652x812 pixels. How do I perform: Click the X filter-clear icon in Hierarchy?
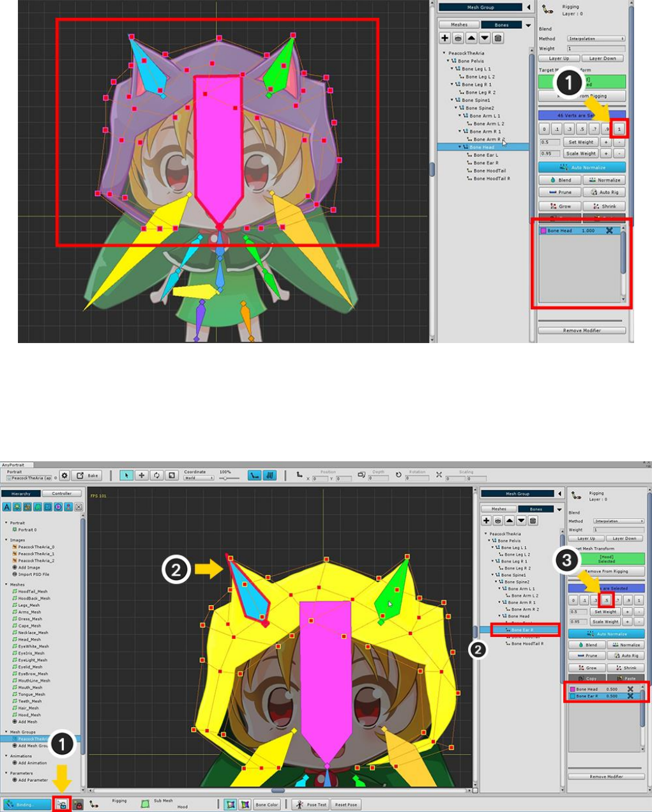79,507
